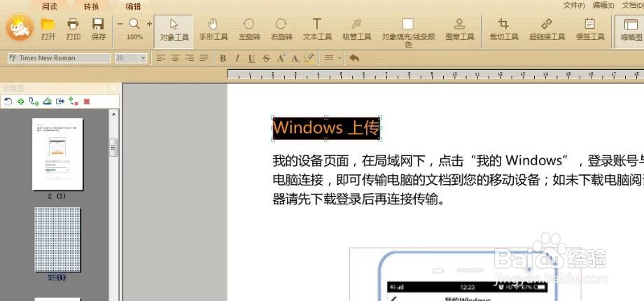This screenshot has width=644, height=301.
Task: Print the document via 打印
Action: pyautogui.click(x=73, y=29)
